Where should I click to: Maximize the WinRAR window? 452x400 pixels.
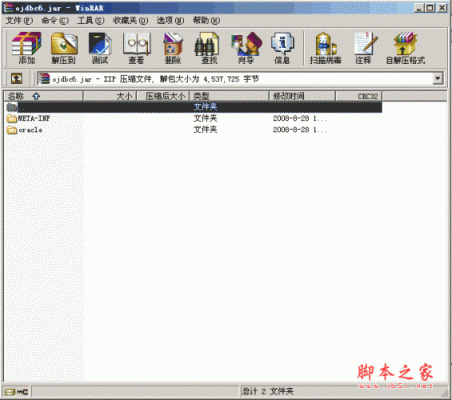click(x=430, y=8)
